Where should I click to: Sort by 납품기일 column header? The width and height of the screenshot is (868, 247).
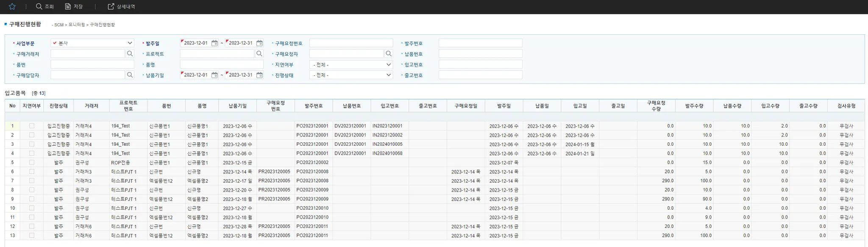[238, 106]
